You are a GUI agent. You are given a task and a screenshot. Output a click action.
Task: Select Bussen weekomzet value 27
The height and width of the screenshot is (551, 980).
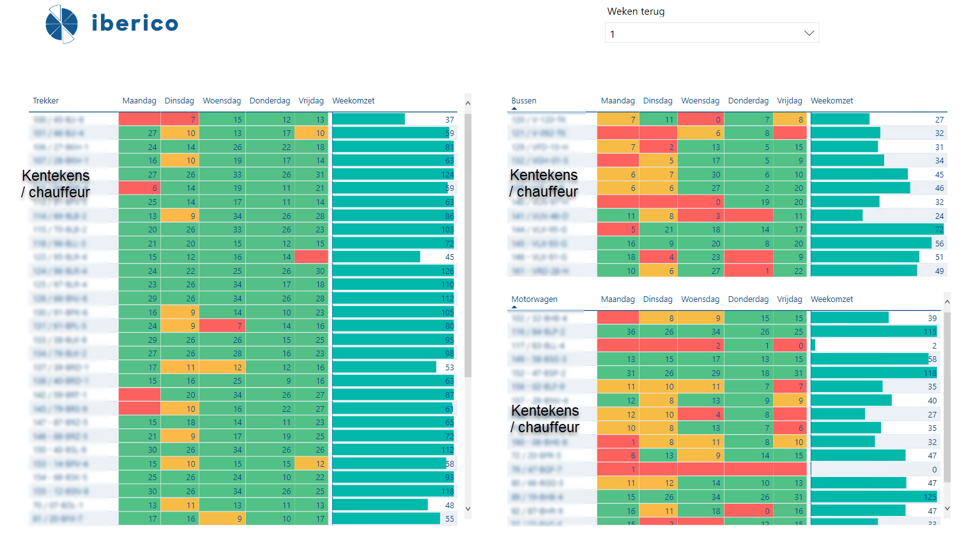pyautogui.click(x=939, y=120)
